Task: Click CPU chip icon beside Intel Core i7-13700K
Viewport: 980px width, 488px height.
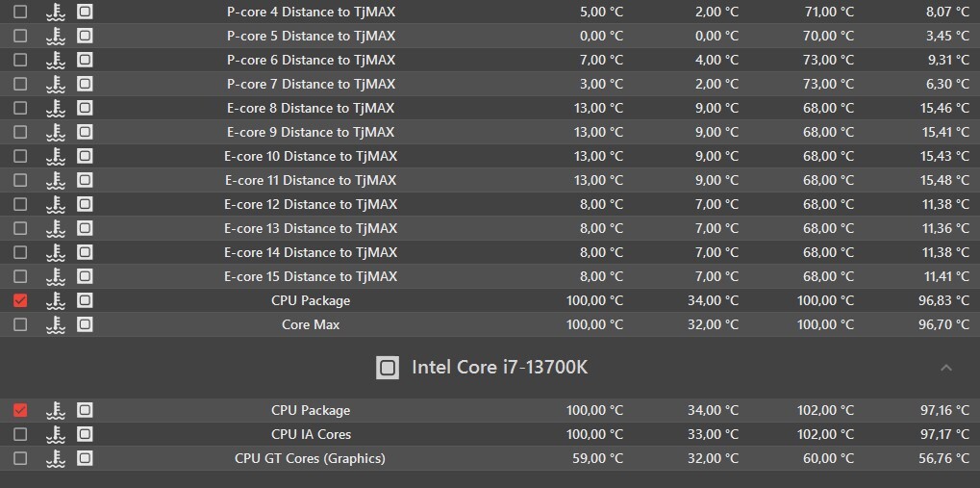Action: (388, 367)
